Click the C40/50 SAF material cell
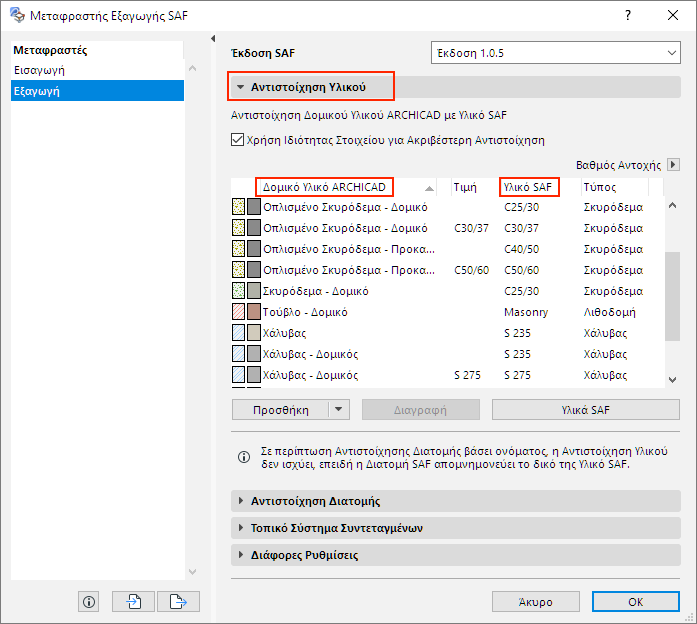The height and width of the screenshot is (624, 697). pyautogui.click(x=521, y=249)
